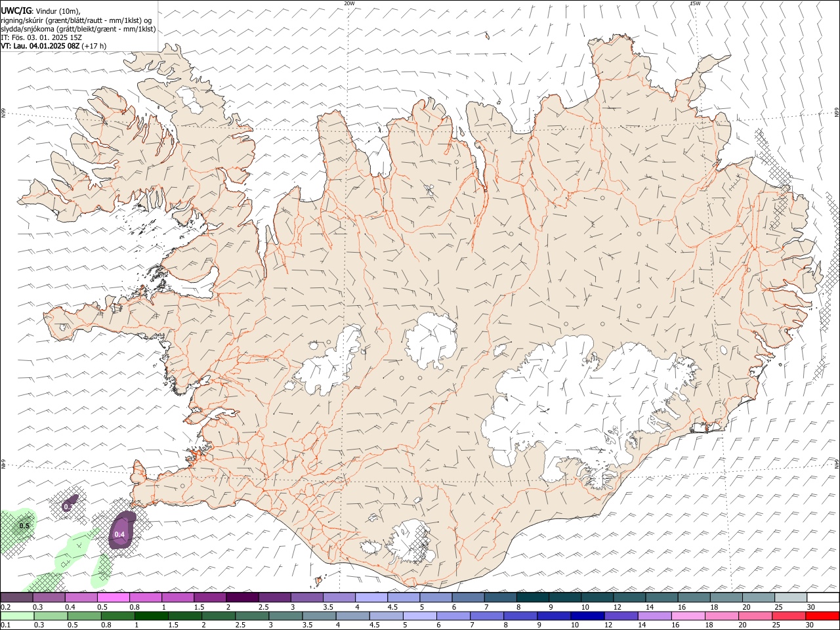
Task: Pick lower legend deep blue swatch between 10 and 12
Action: pos(587,616)
